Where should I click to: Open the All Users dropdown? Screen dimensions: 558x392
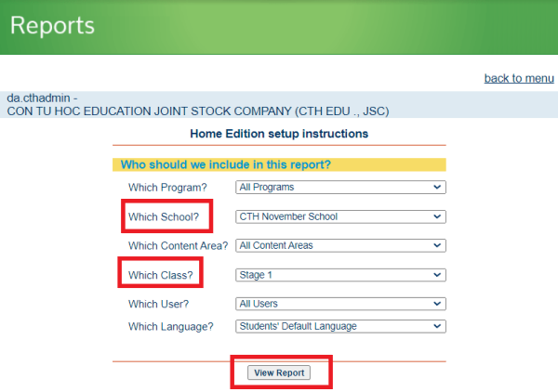340,304
